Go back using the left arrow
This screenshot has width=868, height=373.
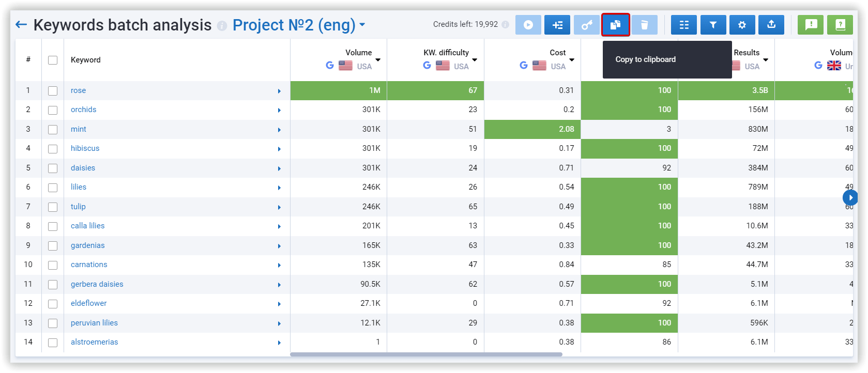coord(21,24)
